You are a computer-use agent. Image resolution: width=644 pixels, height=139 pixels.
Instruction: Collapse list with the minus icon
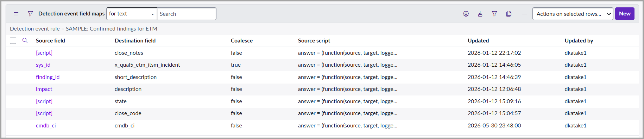[x=524, y=14]
